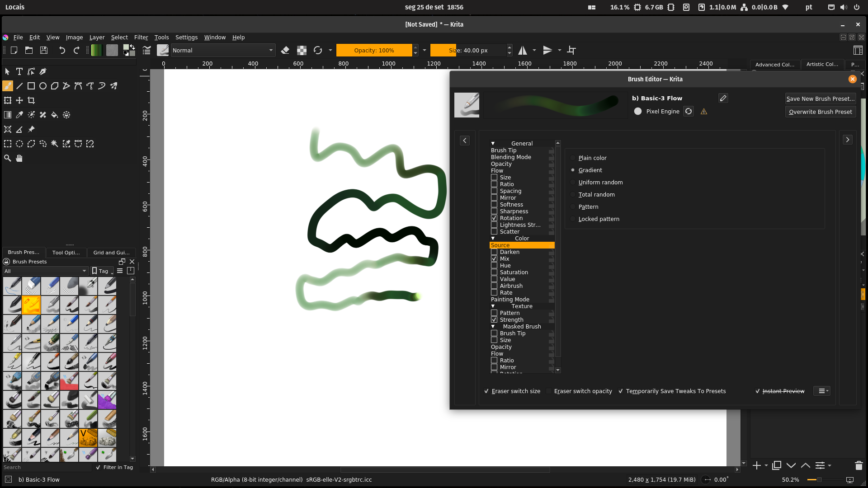The height and width of the screenshot is (488, 868).
Task: Select the Fill tool
Action: [55, 115]
